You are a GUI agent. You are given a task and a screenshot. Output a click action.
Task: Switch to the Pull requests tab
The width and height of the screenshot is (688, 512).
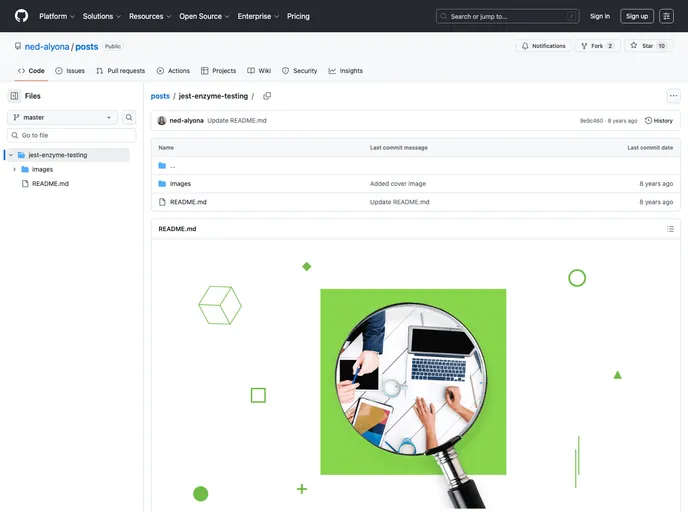[120, 71]
